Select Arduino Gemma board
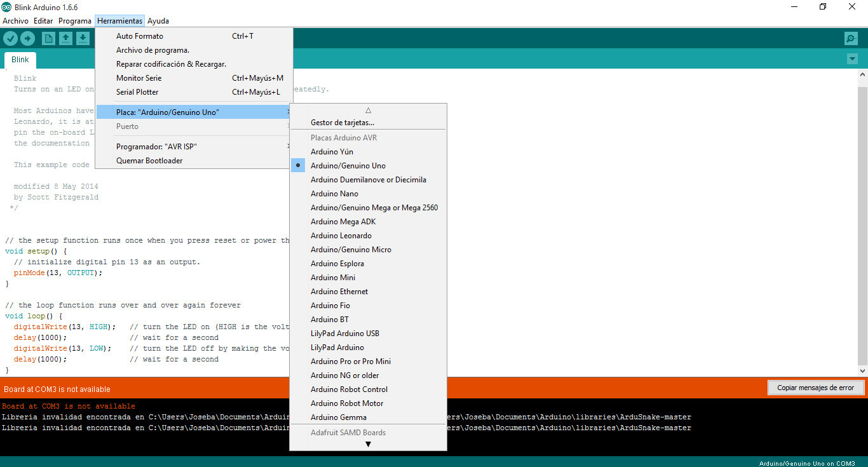The width and height of the screenshot is (868, 467). (x=368, y=417)
